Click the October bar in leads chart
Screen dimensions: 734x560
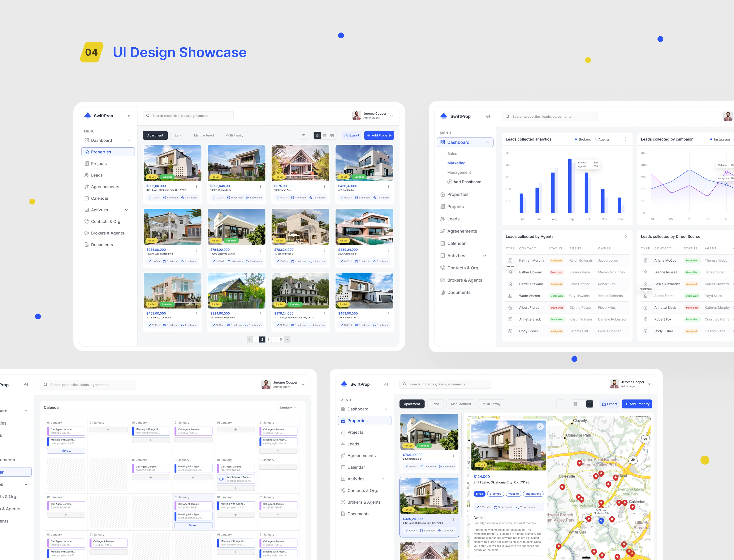pos(586,193)
